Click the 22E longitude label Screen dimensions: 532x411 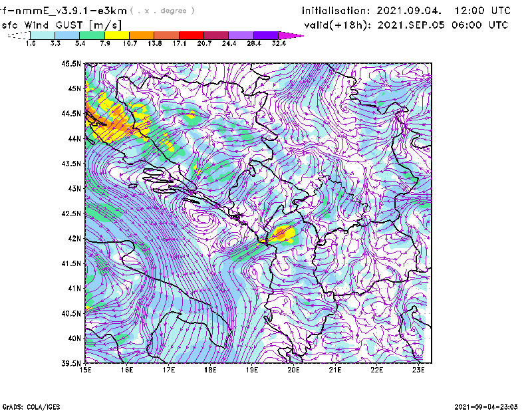[x=376, y=370]
